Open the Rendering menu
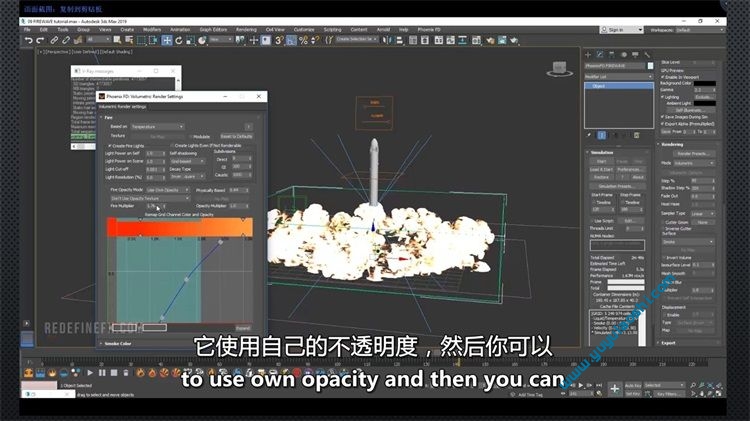The image size is (750, 421). 246,30
